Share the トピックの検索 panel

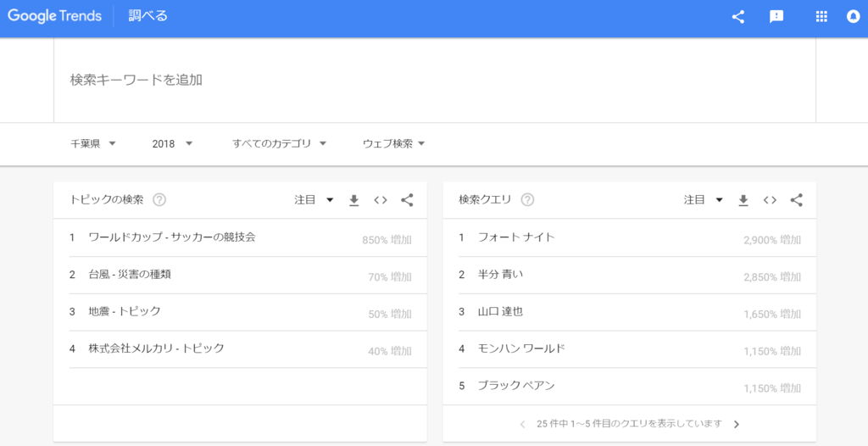pos(407,200)
